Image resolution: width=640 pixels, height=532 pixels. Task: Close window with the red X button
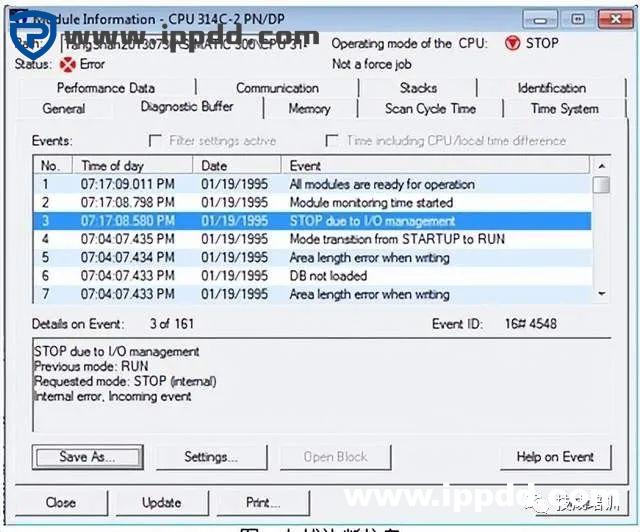point(616,19)
